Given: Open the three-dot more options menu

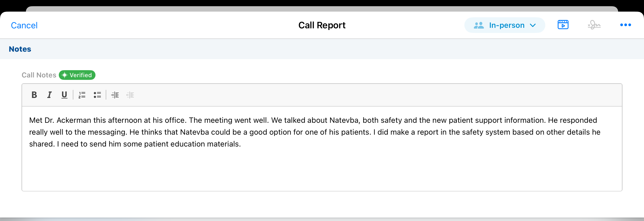Looking at the screenshot, I should click(x=625, y=25).
